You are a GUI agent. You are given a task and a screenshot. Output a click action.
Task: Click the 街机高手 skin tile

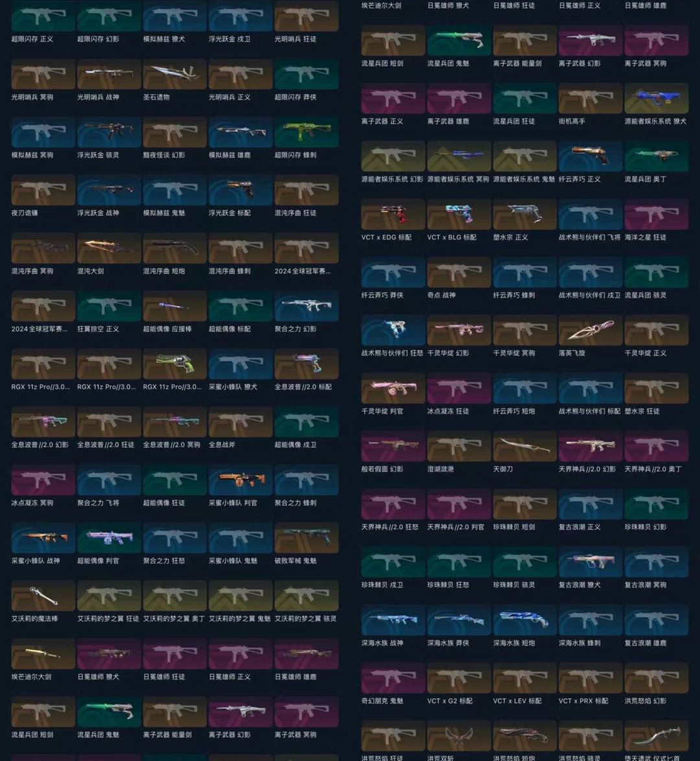590,99
